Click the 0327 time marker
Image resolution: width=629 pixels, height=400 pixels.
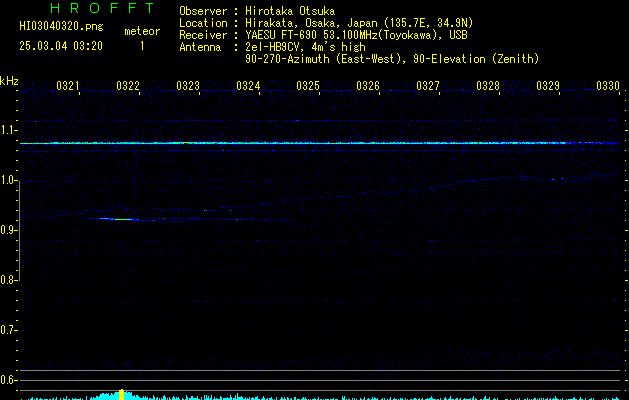point(428,86)
